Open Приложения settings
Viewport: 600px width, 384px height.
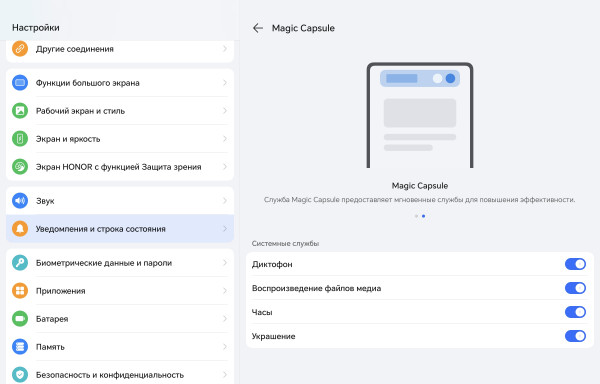(120, 291)
